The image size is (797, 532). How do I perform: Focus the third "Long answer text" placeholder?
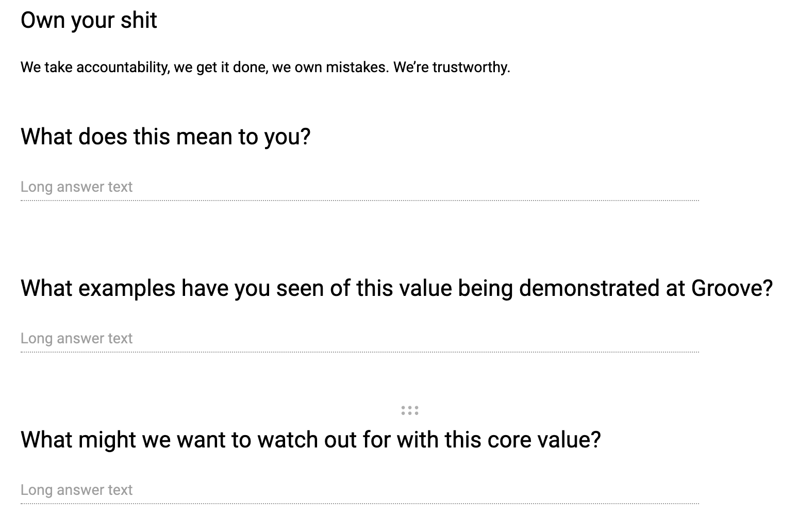(x=77, y=490)
